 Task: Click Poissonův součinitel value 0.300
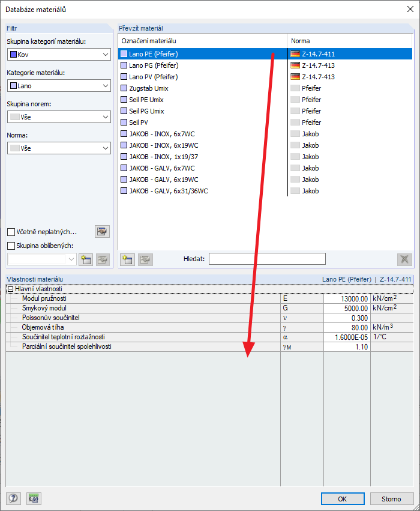347,318
